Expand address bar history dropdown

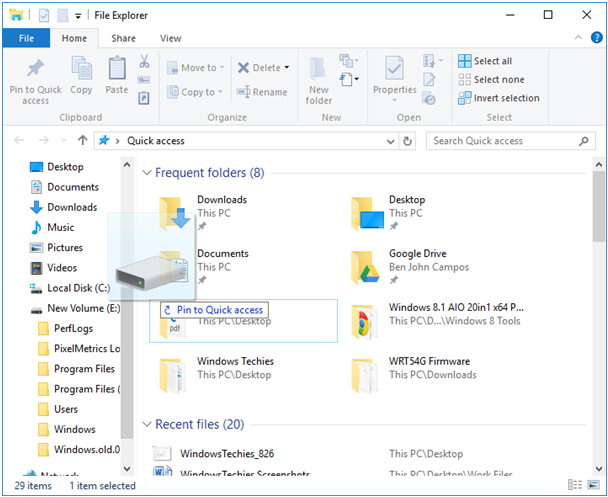coord(390,141)
